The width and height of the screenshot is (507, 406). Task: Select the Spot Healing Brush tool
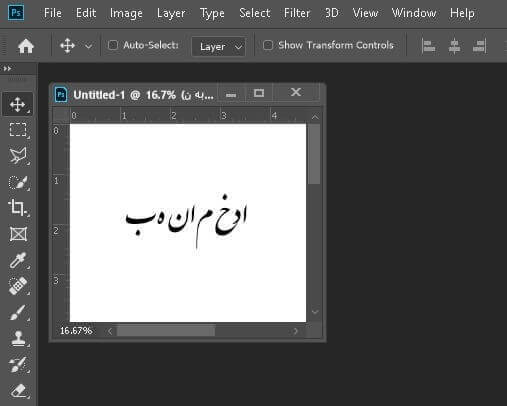pos(18,286)
